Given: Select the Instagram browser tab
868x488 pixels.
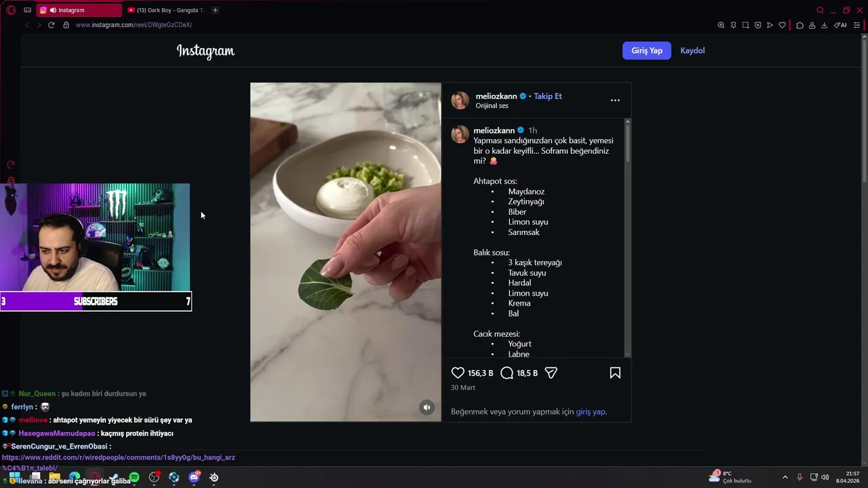Looking at the screenshot, I should coord(78,10).
